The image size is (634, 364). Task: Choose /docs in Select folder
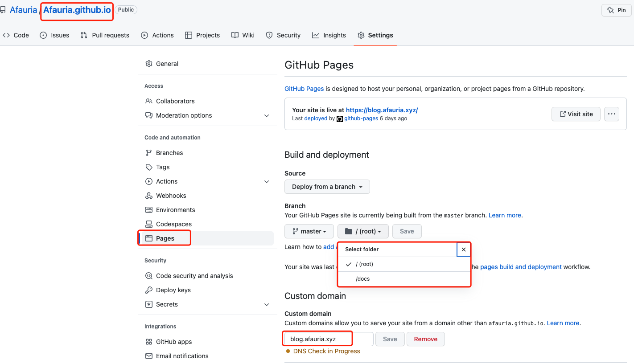pos(404,279)
